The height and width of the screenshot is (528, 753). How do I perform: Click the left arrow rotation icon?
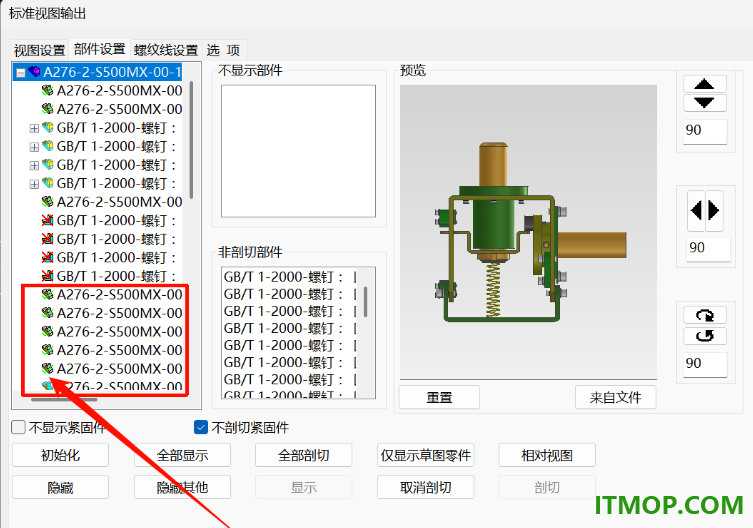[696, 210]
